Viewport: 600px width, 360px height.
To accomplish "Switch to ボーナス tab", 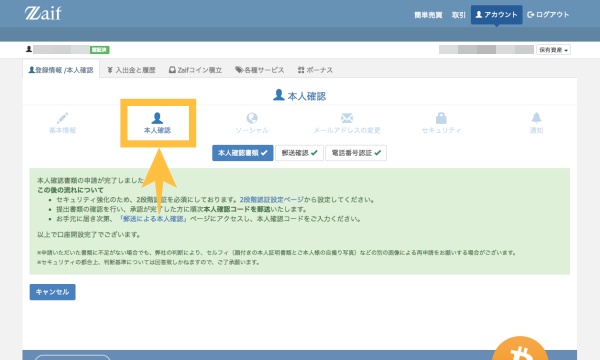I will [x=315, y=70].
